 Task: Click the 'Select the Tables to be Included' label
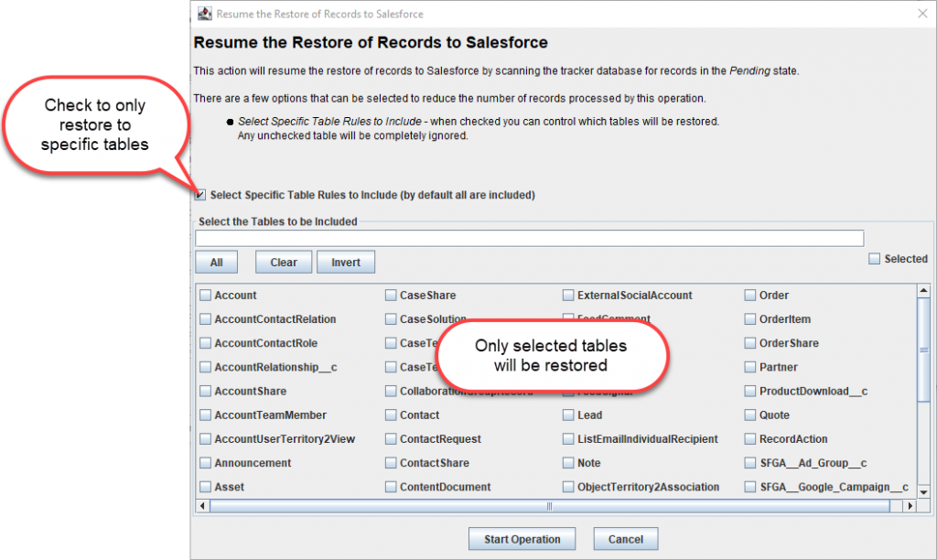click(278, 221)
